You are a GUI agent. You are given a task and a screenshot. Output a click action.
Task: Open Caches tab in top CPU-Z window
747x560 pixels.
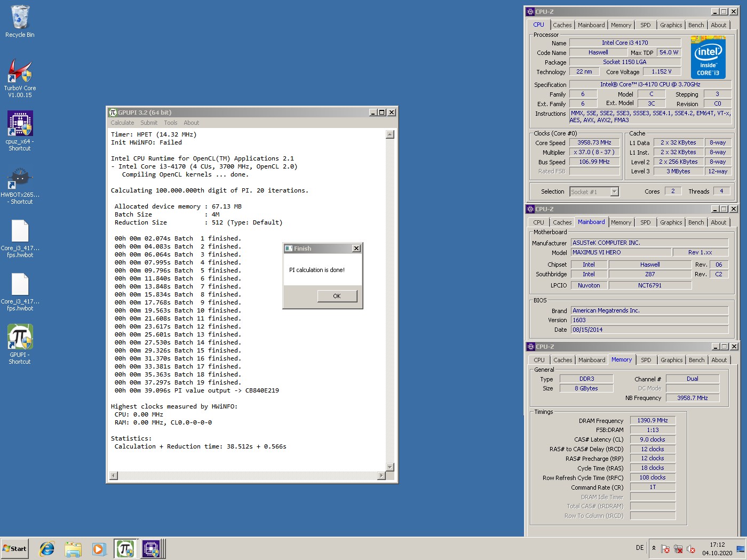pyautogui.click(x=562, y=25)
